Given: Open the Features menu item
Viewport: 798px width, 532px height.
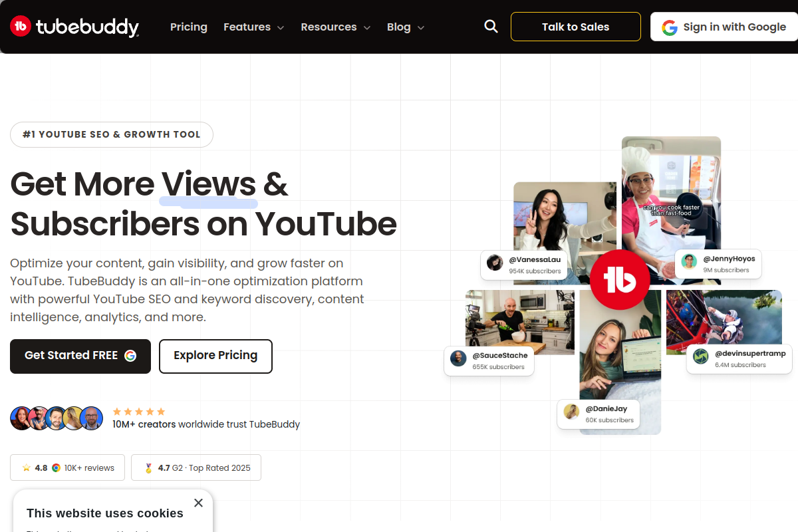Looking at the screenshot, I should click(247, 27).
